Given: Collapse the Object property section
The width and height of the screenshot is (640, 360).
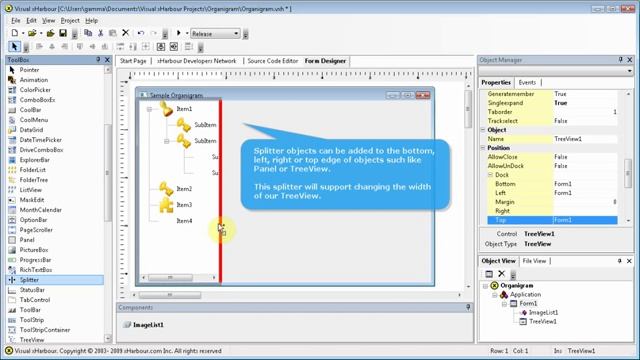Looking at the screenshot, I should (483, 130).
